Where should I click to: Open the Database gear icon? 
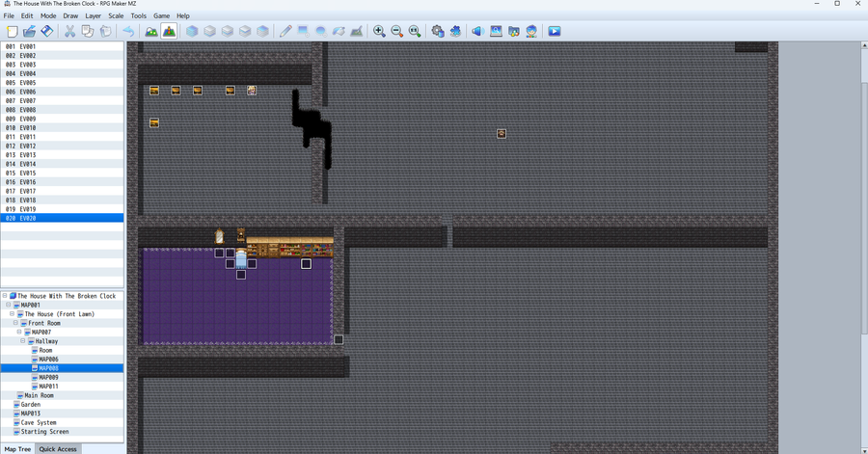[x=437, y=32]
